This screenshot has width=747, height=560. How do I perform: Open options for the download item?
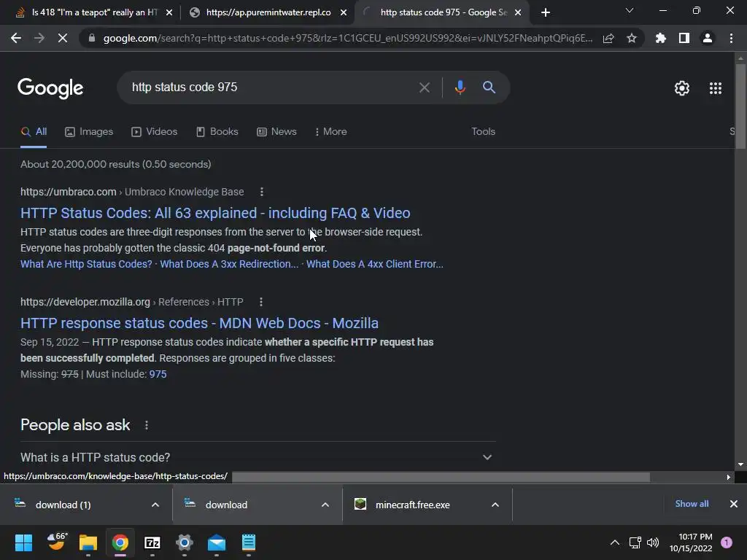pos(325,505)
